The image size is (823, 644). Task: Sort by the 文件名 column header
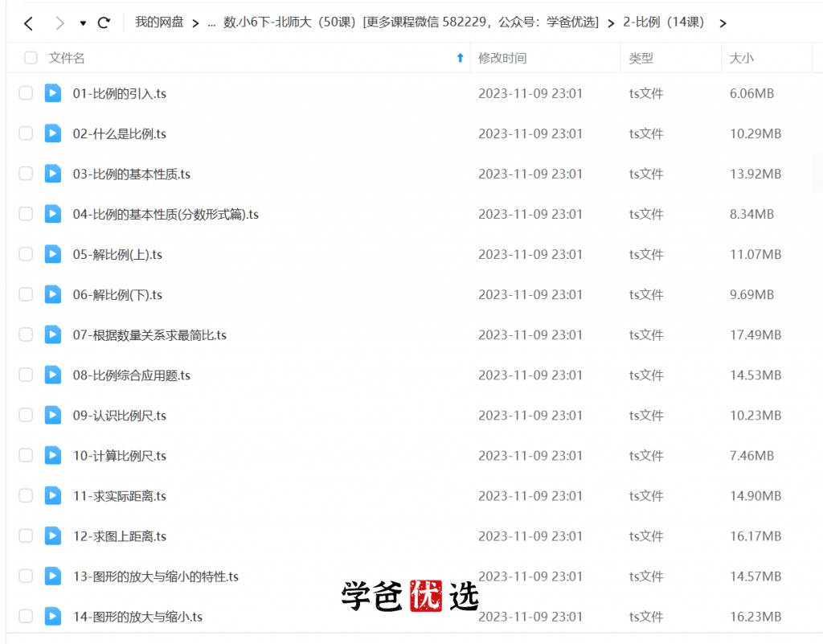click(x=67, y=58)
